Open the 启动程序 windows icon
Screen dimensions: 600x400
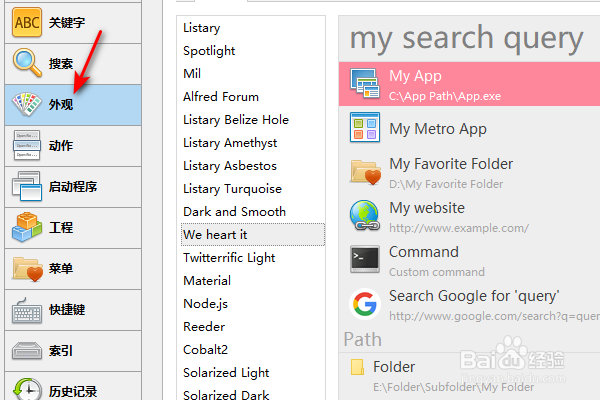click(x=27, y=186)
